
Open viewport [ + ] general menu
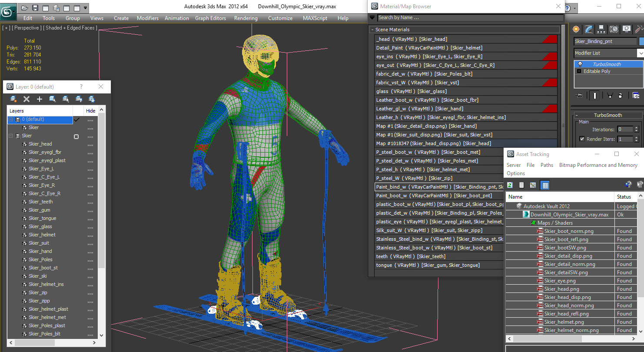coord(7,28)
